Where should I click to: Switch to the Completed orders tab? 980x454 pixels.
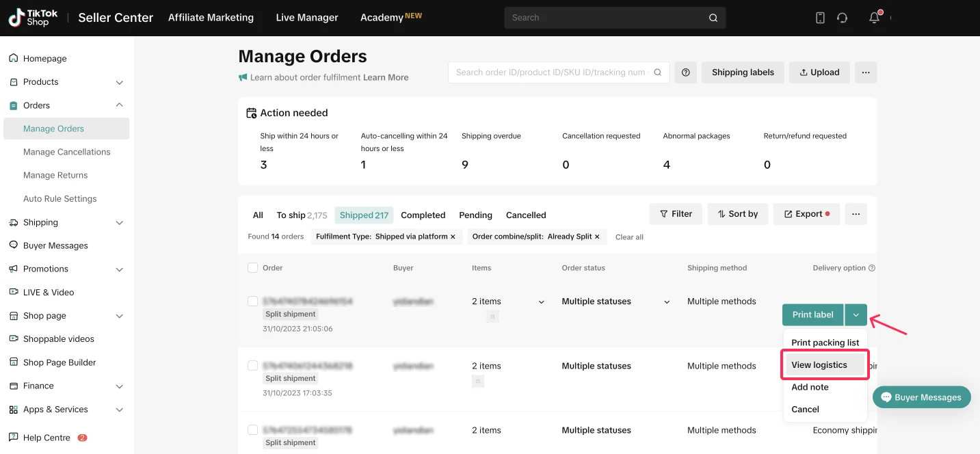(x=423, y=215)
